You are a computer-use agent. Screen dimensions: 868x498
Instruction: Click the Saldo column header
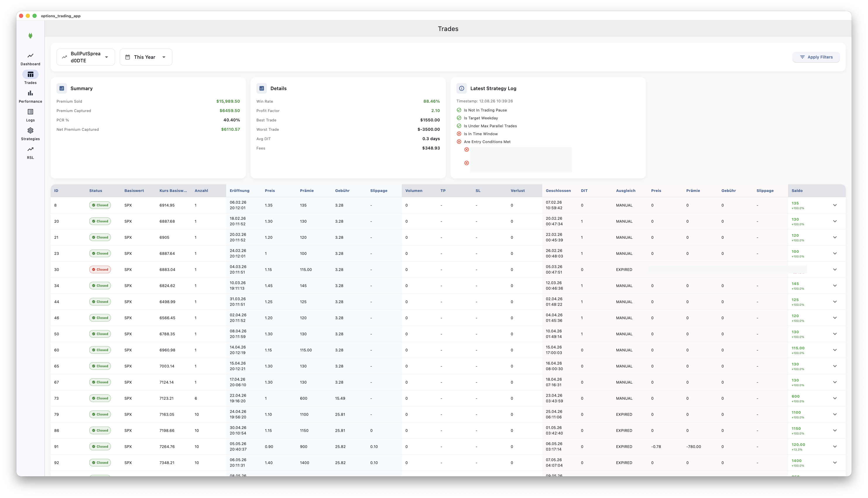(x=797, y=190)
